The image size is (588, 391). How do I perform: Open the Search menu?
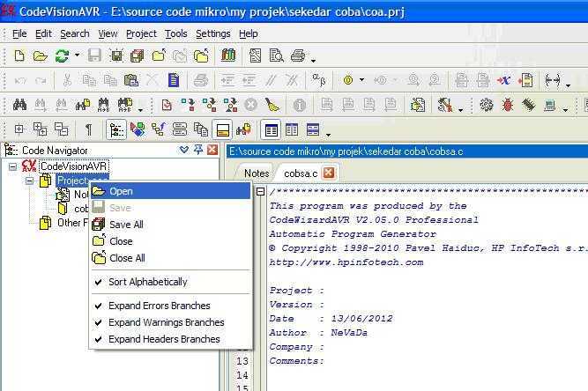tap(75, 33)
